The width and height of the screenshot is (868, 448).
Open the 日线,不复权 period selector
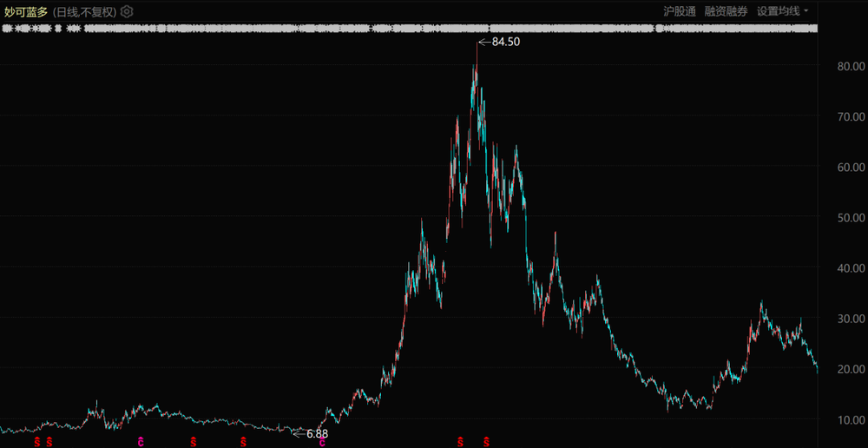[x=85, y=12]
